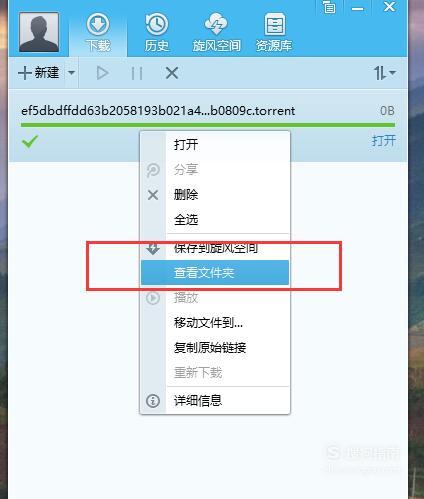The image size is (424, 499).
Task: Open 详细信息 details entry
Action: click(x=215, y=400)
